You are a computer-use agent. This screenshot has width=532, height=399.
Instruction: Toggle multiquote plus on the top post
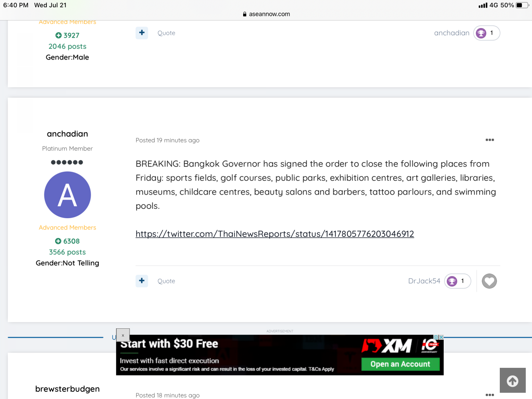pos(142,33)
